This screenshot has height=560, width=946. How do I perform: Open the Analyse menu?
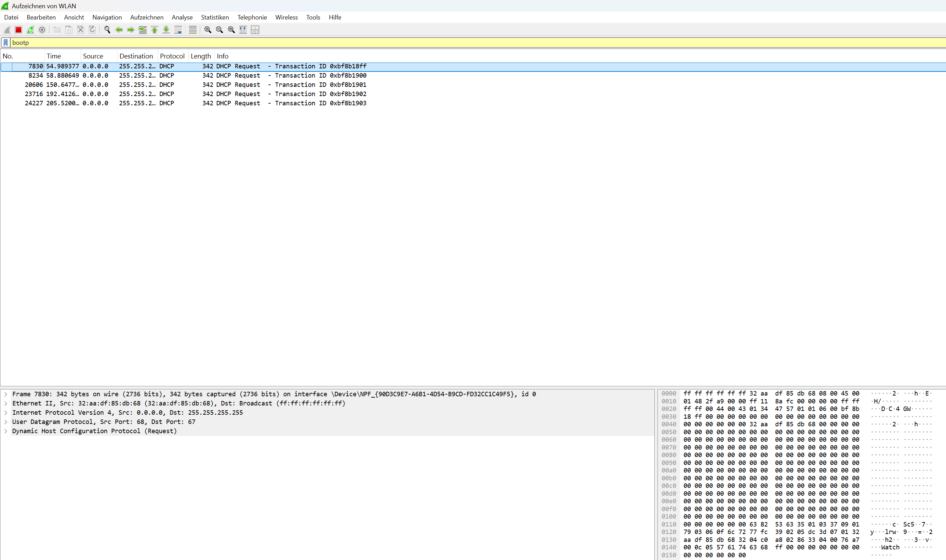[182, 17]
